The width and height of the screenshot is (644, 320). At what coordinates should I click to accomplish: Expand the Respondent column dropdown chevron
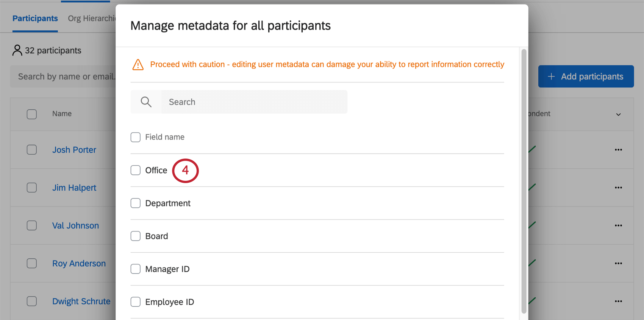pos(618,114)
